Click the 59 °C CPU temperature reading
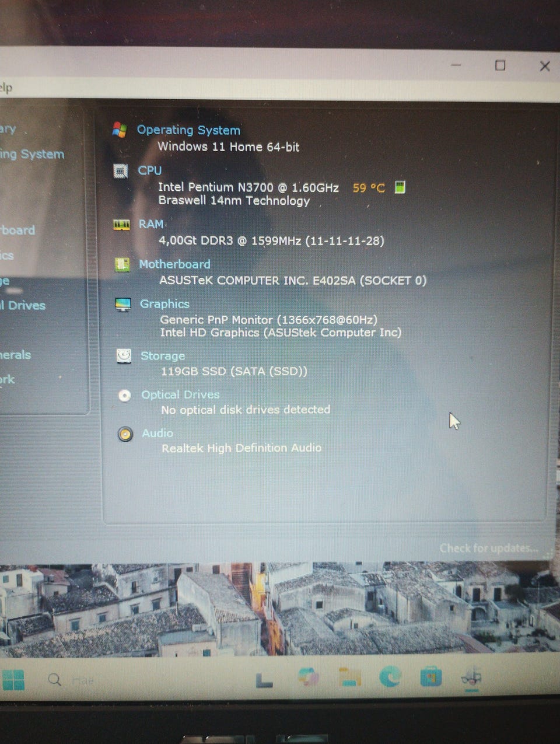560x744 pixels. pyautogui.click(x=369, y=188)
